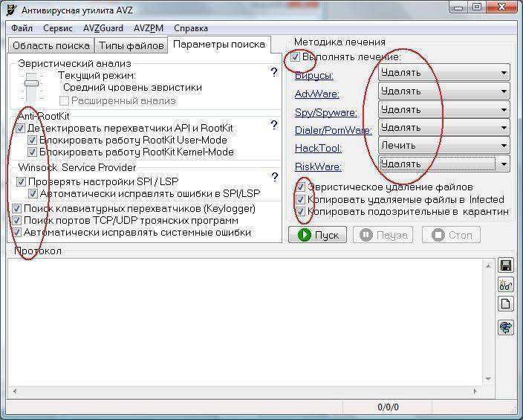The width and height of the screenshot is (523, 420).
Task: Click the AVZ application icon in title bar
Action: click(x=10, y=10)
